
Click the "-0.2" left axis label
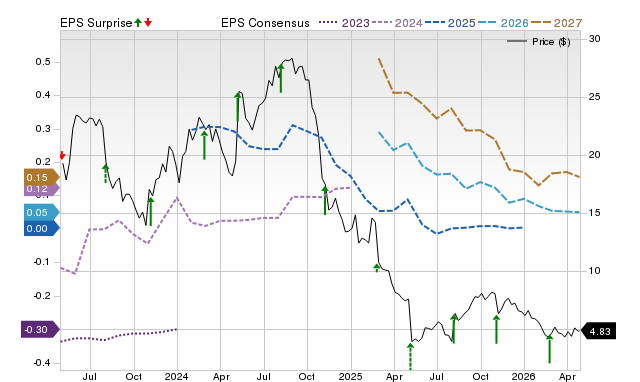click(x=41, y=295)
